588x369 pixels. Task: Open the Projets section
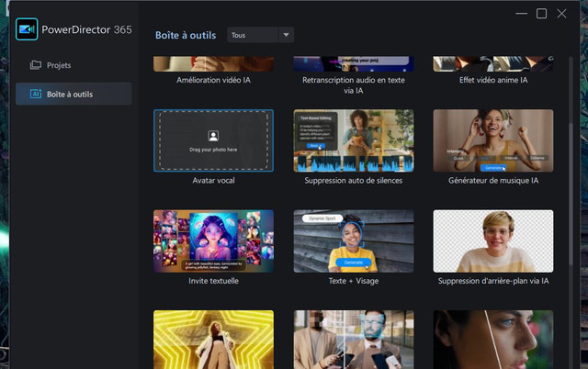[73, 65]
